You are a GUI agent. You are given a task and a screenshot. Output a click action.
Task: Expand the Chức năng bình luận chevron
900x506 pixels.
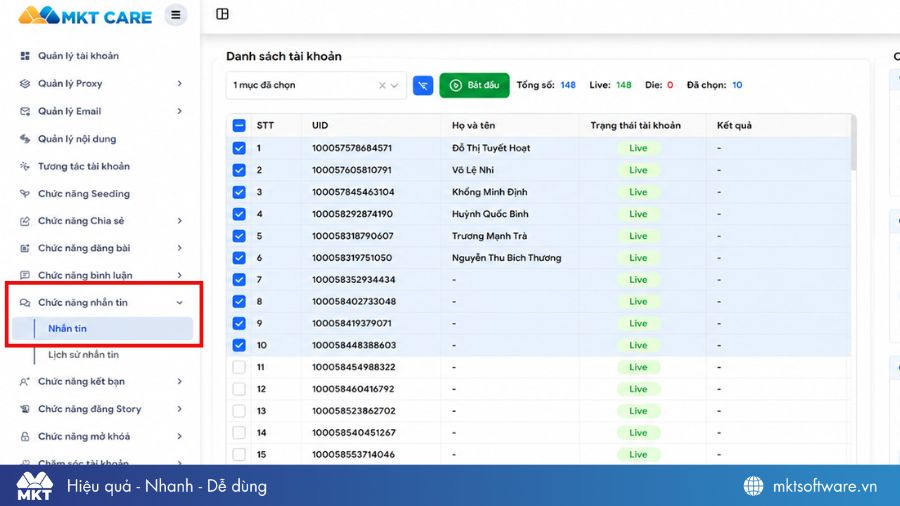180,275
